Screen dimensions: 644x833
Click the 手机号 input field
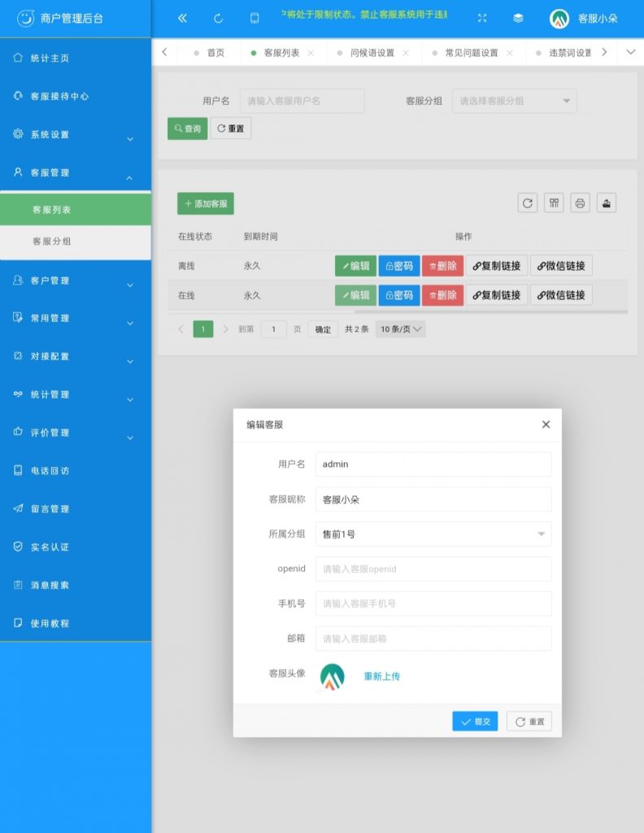433,604
